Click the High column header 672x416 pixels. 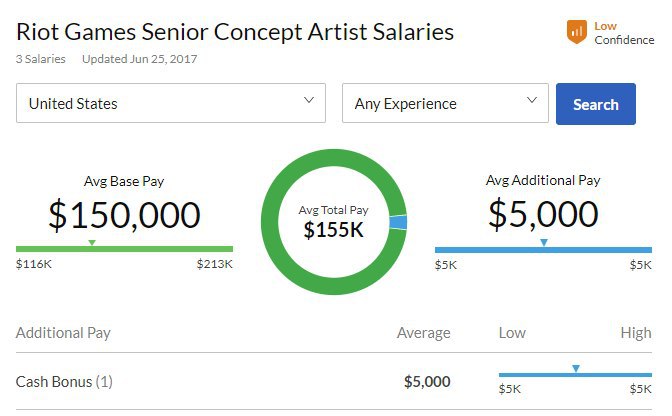pyautogui.click(x=636, y=333)
